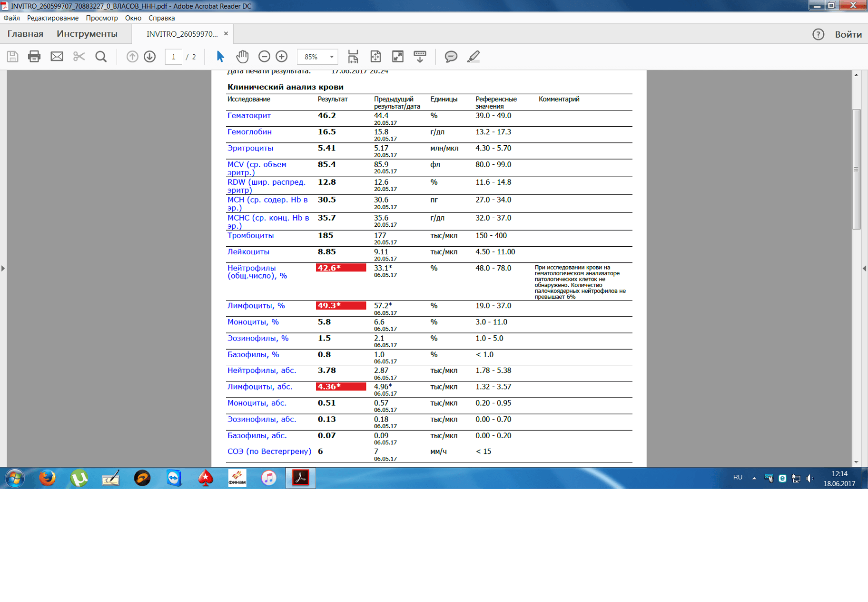Click the Тромбоциты test link
Viewport: 868px width, 602px height.
coord(250,235)
